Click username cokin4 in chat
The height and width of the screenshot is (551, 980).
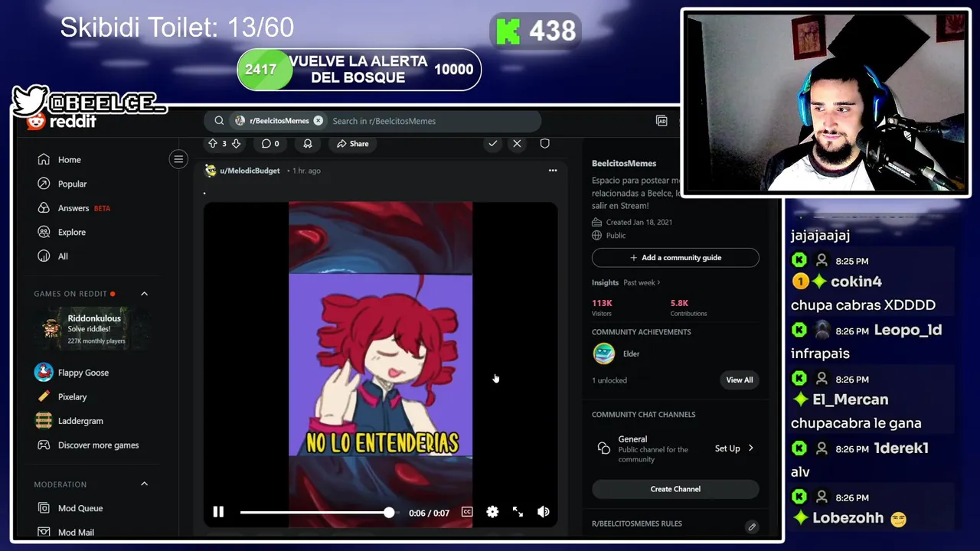coord(856,282)
